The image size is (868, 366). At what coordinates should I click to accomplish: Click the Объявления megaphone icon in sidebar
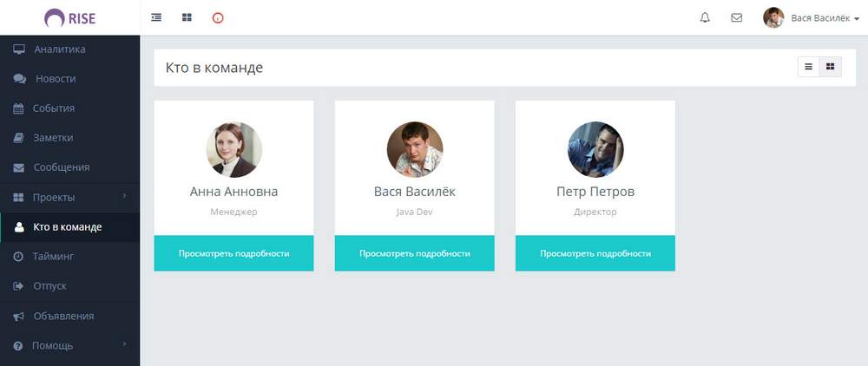18,316
